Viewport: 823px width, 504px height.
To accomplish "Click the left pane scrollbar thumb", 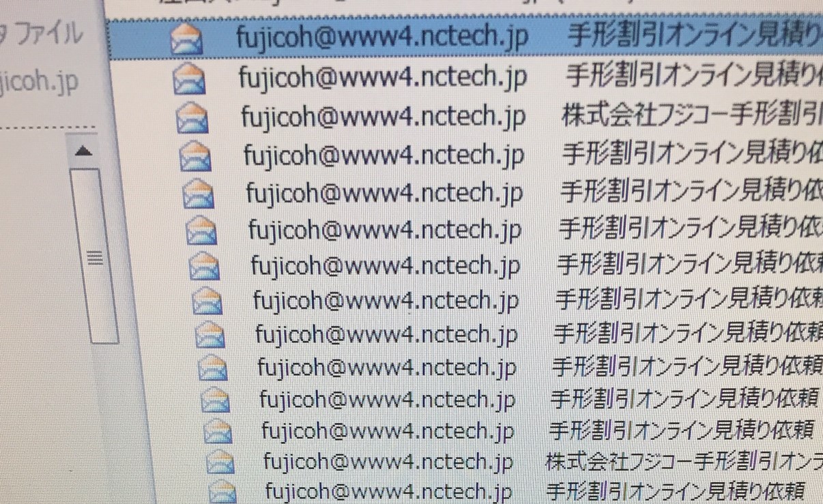I will click(x=95, y=256).
